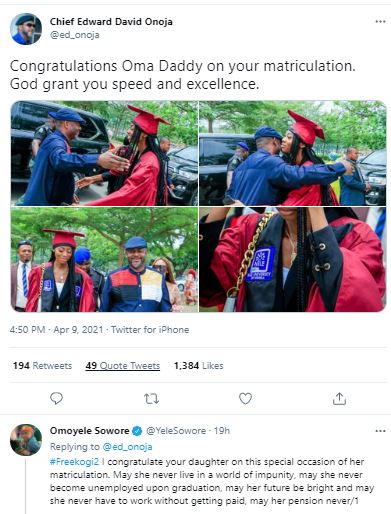Open Omoyele Sowore's profile avatar
This screenshot has height=514, width=391.
click(26, 440)
